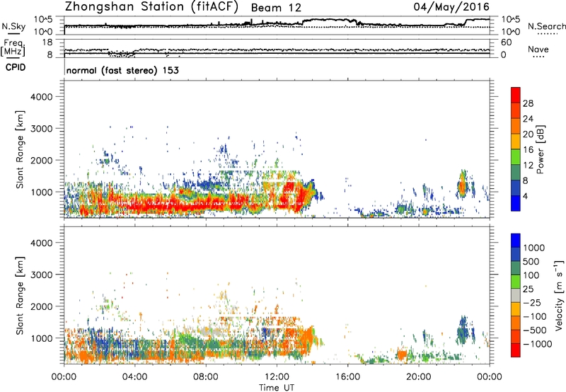Click the 16:00 time tick label
Viewport: 566px width, 392px height.
pyautogui.click(x=347, y=377)
